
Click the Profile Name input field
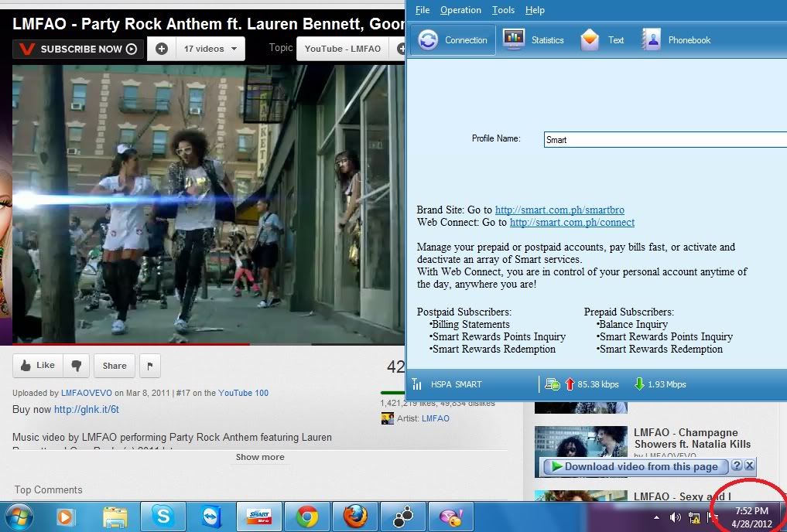point(664,140)
